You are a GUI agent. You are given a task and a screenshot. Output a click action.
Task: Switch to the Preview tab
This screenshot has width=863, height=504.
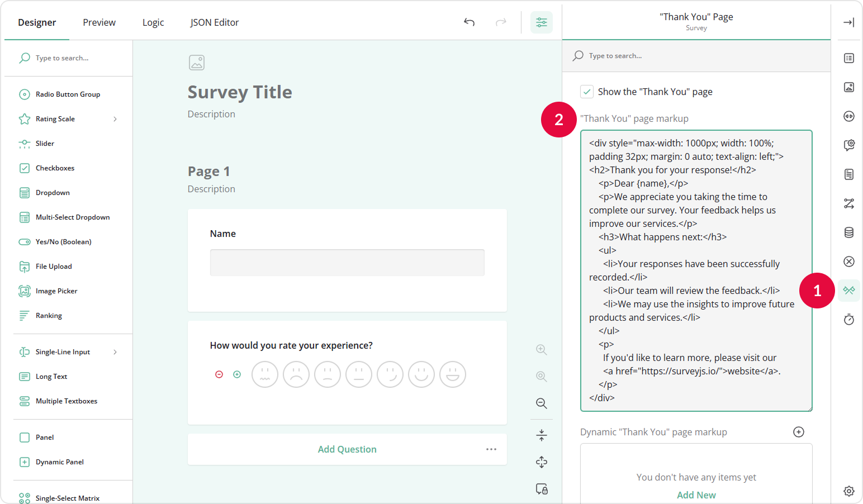point(99,22)
